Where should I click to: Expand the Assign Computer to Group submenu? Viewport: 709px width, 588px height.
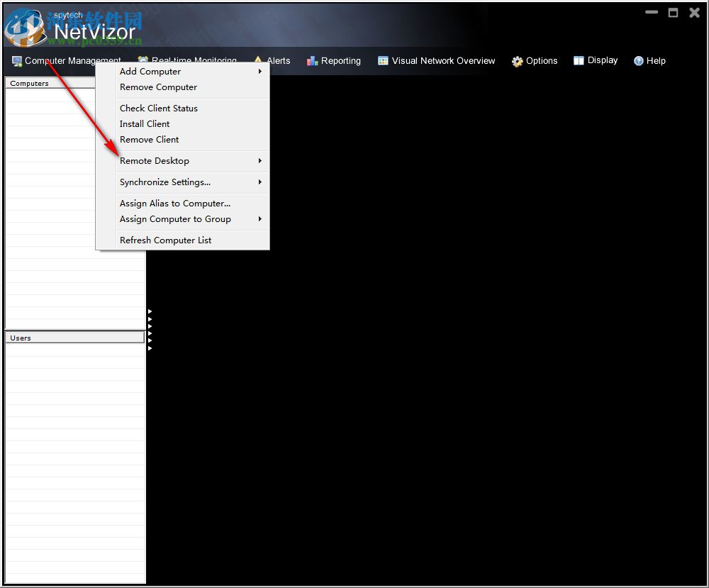pos(260,219)
